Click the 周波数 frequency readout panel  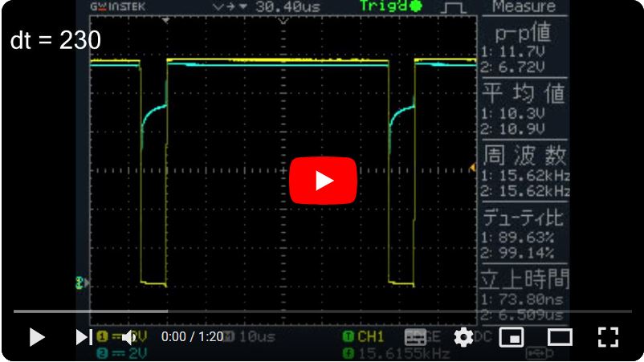pos(524,170)
